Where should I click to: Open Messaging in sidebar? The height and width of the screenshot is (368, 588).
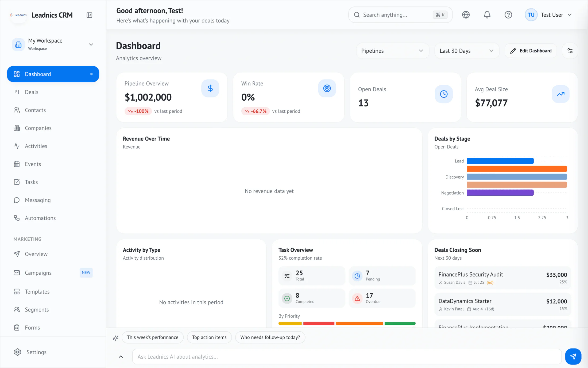[x=53, y=200]
